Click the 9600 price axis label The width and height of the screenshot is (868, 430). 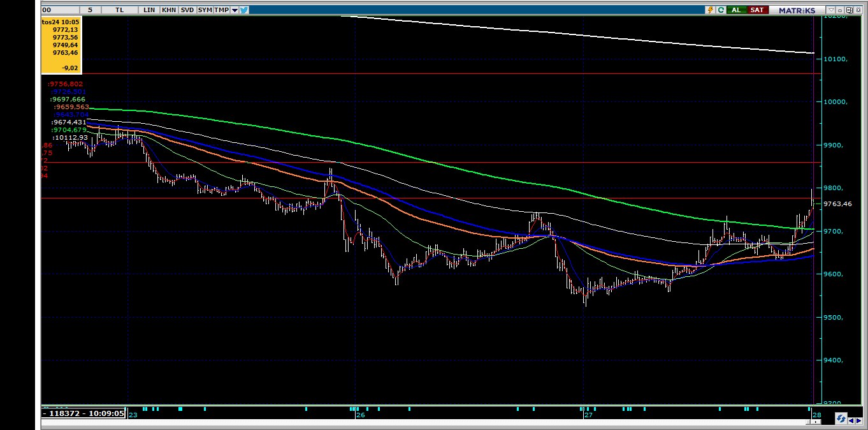[834, 274]
